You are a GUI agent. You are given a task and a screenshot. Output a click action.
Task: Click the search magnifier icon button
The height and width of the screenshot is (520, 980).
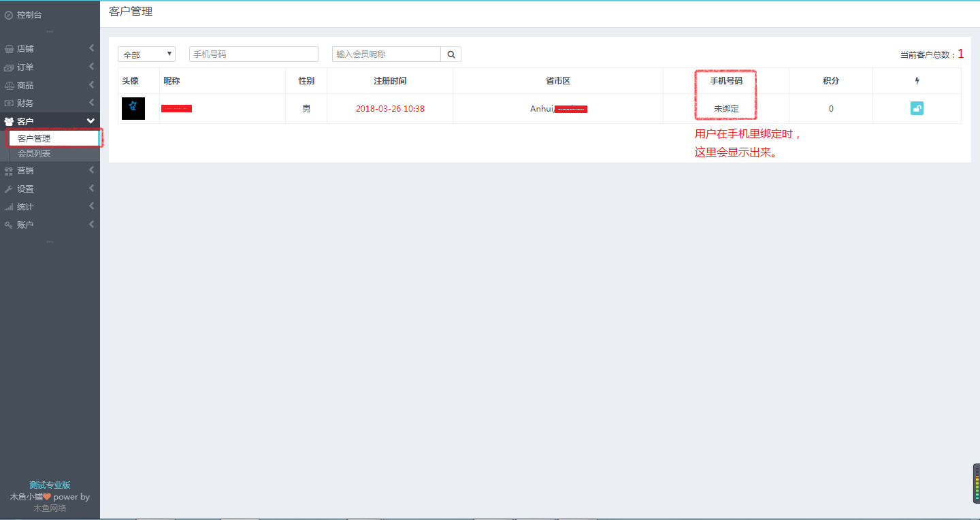click(451, 54)
